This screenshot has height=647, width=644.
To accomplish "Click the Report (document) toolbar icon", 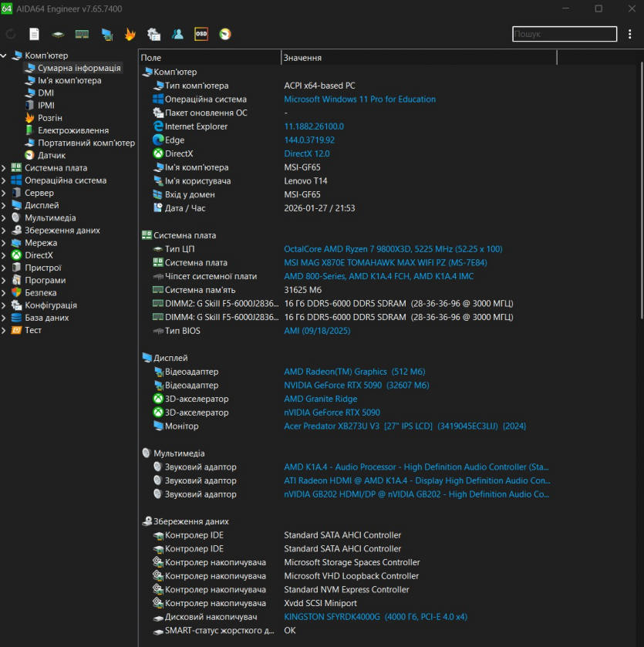I will 34,34.
